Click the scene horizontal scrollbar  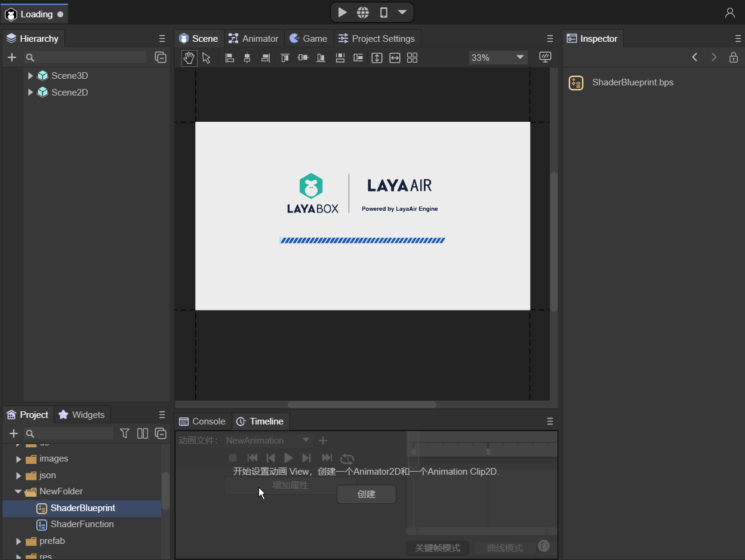tap(362, 405)
